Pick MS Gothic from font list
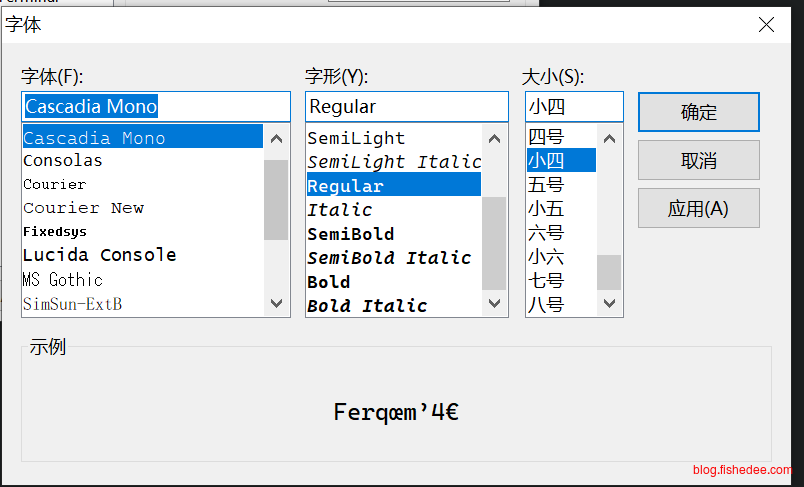This screenshot has height=487, width=804. tap(63, 280)
